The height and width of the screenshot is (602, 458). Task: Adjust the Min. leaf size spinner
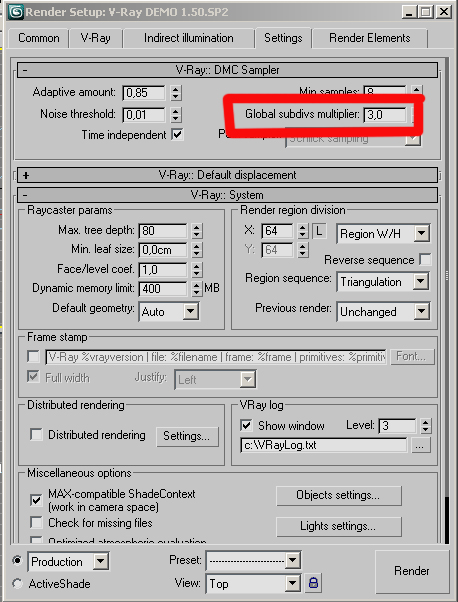click(197, 250)
